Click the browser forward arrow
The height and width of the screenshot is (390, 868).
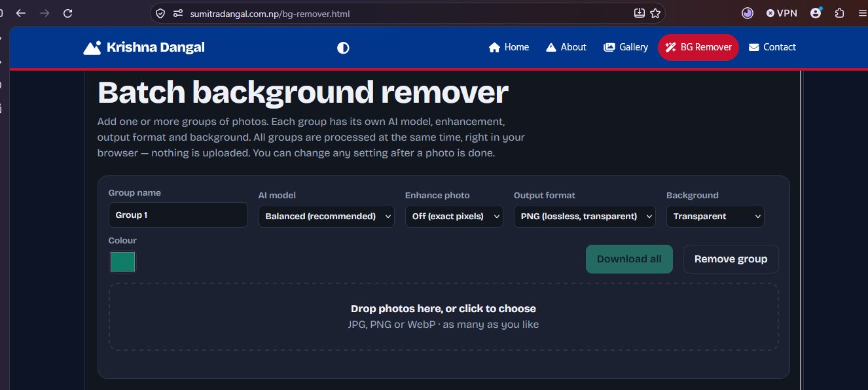(x=45, y=13)
